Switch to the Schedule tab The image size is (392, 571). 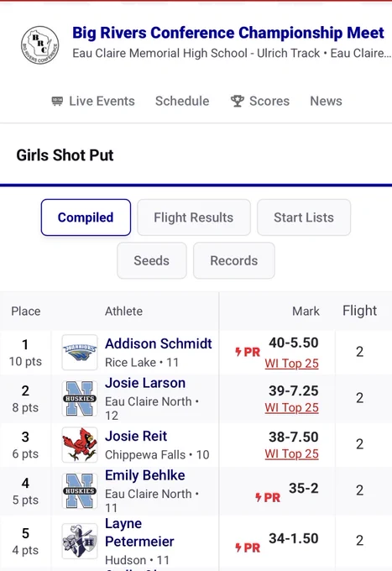182,101
